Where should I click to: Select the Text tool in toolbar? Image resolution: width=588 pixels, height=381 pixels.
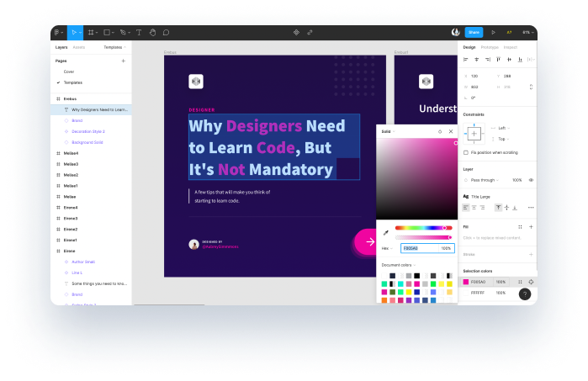[x=138, y=32]
